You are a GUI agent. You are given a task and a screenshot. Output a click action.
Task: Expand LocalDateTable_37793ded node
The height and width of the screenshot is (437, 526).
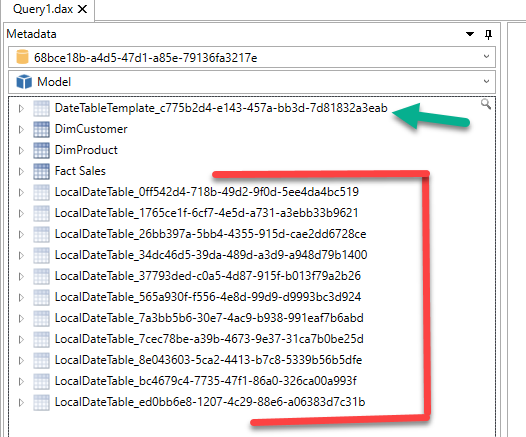[21, 276]
